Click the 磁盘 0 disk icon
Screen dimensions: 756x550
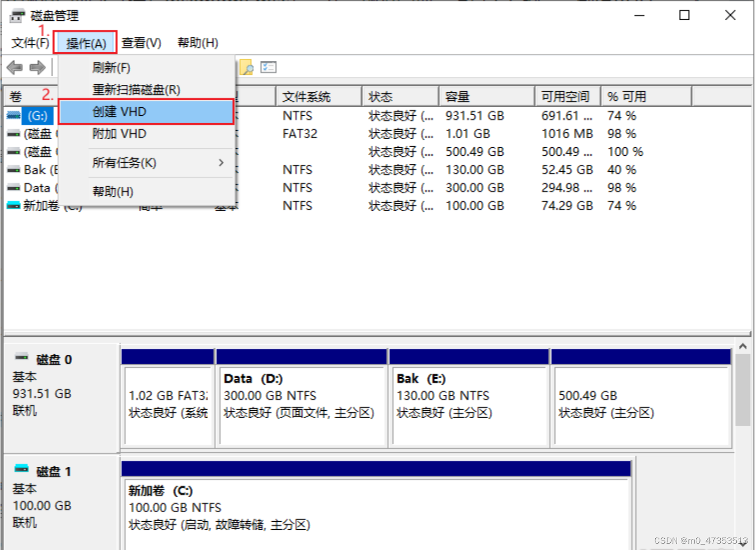click(x=22, y=357)
